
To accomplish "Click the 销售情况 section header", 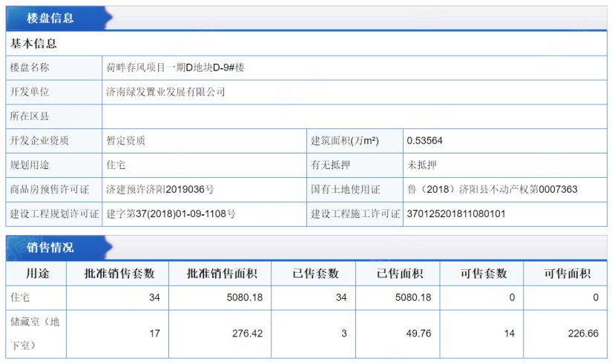I will pos(50,248).
